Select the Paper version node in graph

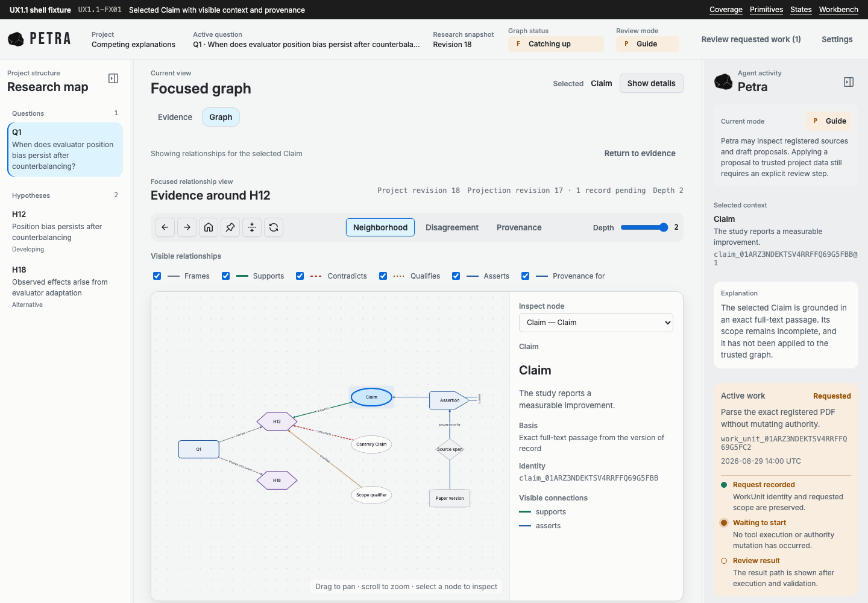[450, 498]
